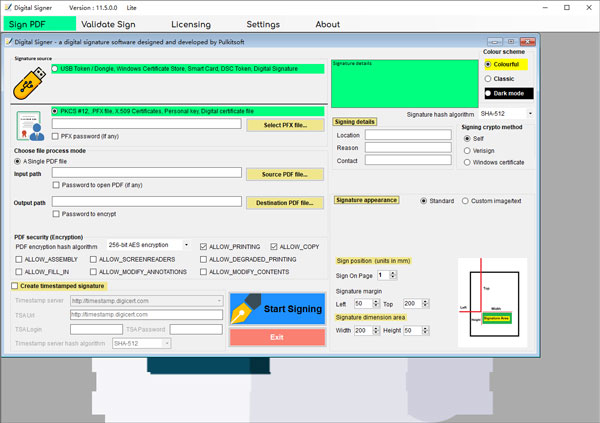Enable ALLOW_FILL_IN permission
Screen dimensions: 600x423
tap(19, 272)
